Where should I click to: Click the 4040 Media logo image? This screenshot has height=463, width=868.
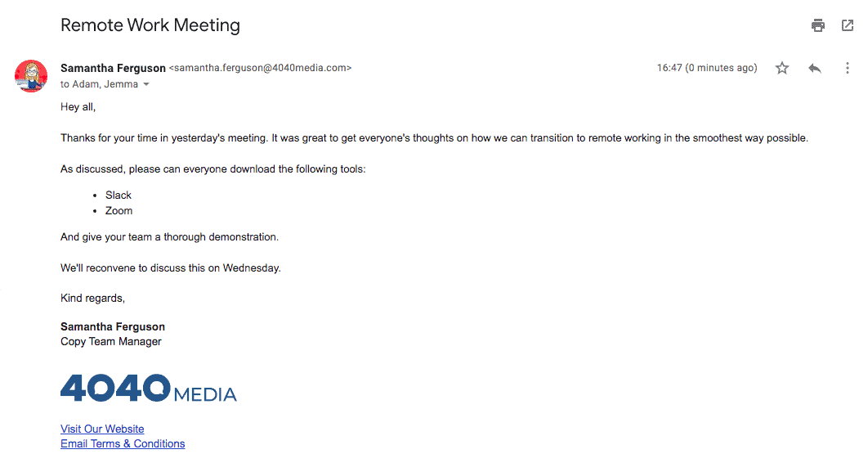coord(149,388)
